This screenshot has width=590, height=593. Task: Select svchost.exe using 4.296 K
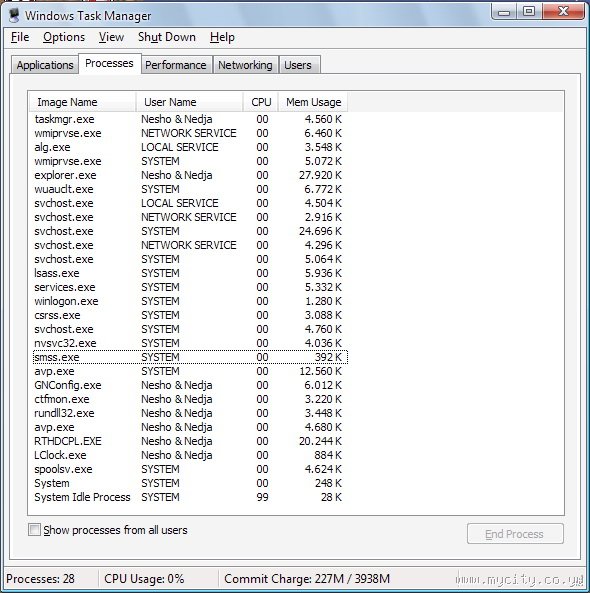coord(190,245)
